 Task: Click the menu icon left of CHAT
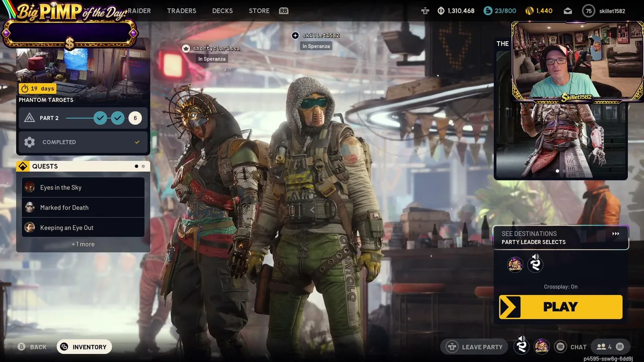click(x=560, y=347)
